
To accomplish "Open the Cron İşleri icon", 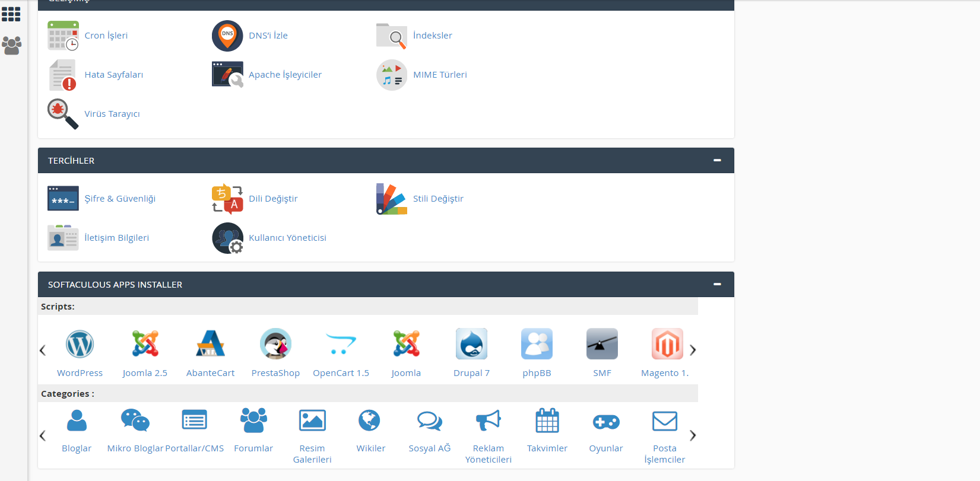I will pos(63,36).
